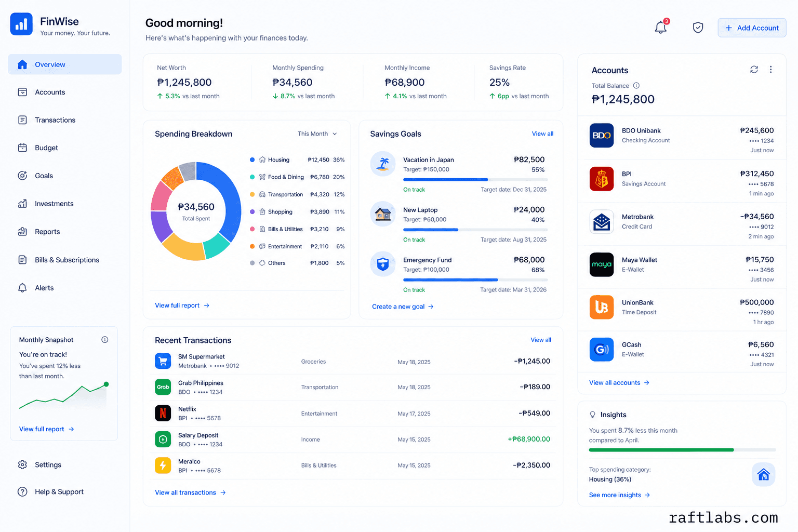This screenshot has height=532, width=798.
Task: Open the Accounts panel three-dot menu
Action: point(770,70)
